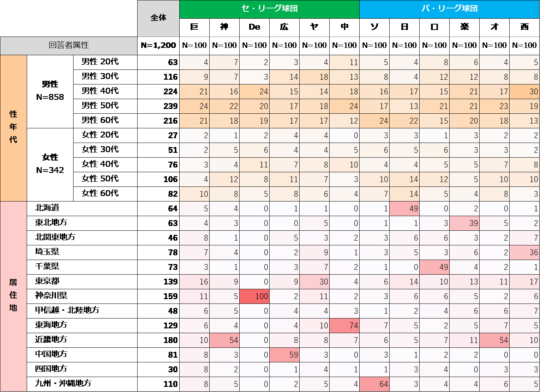The image size is (540, 392).
Task: Click the 54 cell under パ・リーグ球団
Action: click(494, 340)
